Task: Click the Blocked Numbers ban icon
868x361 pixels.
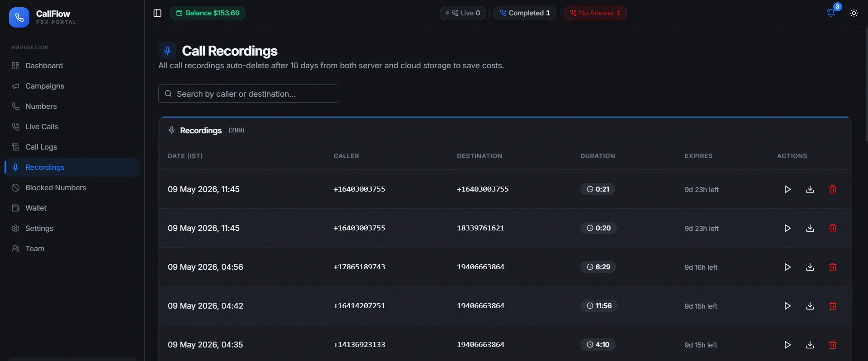Action: point(15,188)
